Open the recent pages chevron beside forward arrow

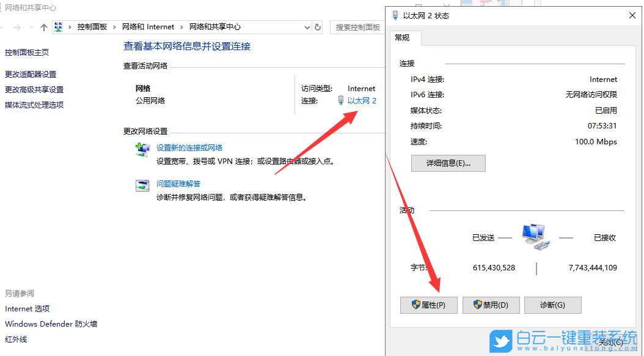(31, 27)
